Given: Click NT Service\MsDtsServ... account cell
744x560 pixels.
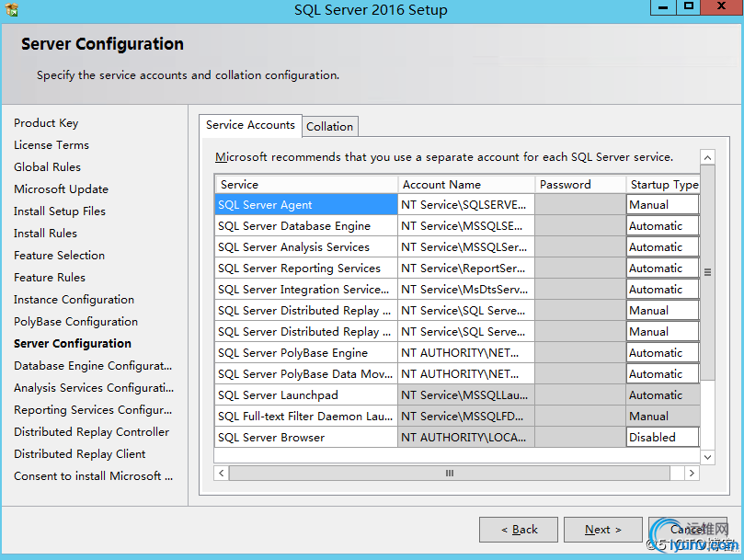Looking at the screenshot, I should (466, 290).
